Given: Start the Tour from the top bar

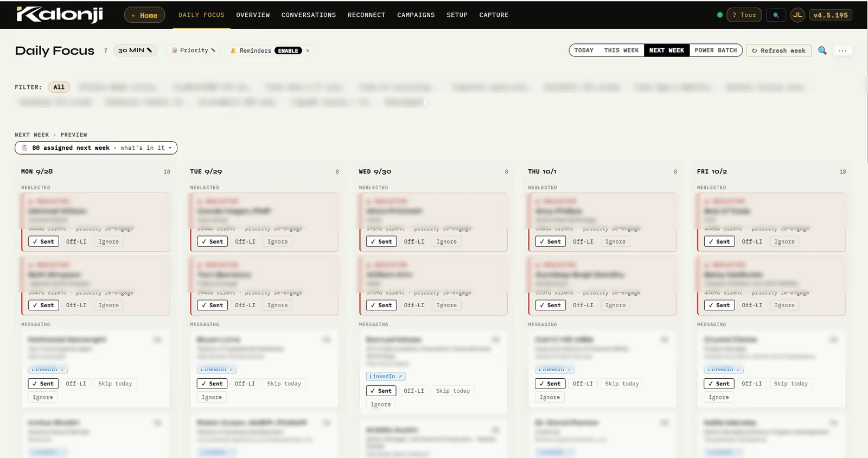Looking at the screenshot, I should pos(744,15).
